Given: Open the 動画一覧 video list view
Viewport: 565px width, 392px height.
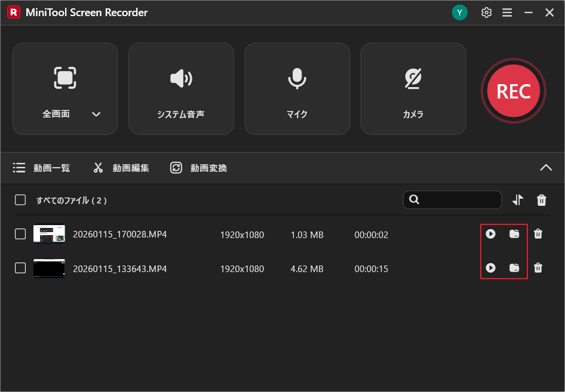Looking at the screenshot, I should click(42, 168).
